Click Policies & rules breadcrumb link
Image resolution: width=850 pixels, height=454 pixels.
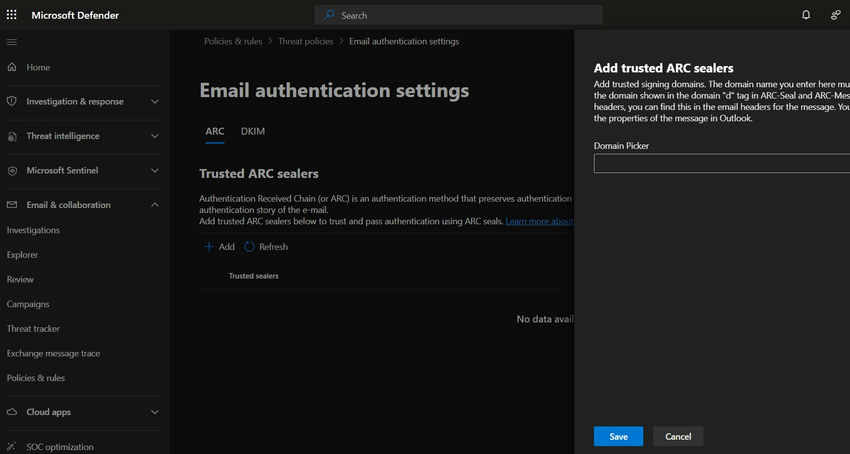click(233, 41)
